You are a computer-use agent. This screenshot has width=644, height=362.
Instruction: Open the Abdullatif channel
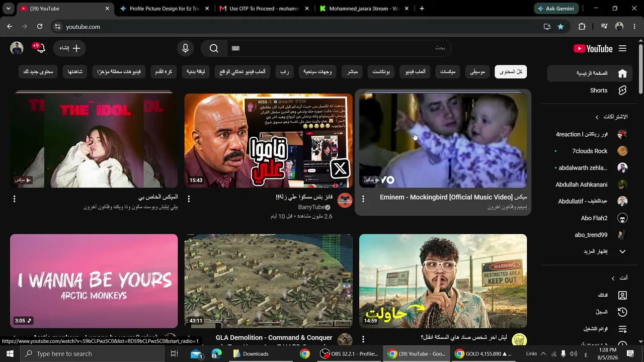pyautogui.click(x=590, y=201)
